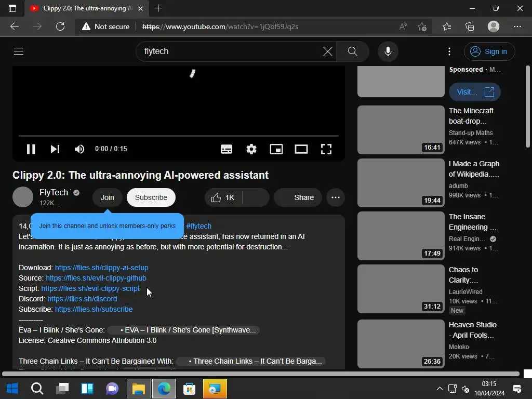
Task: Click the horizontal scrollbar at bottom
Action: click(x=261, y=374)
